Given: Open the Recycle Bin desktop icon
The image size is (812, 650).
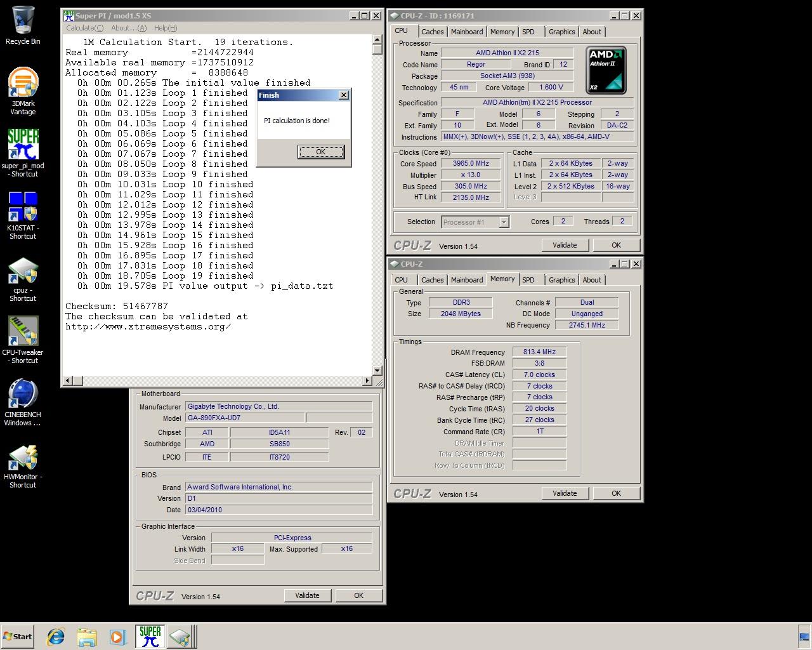Looking at the screenshot, I should click(23, 25).
